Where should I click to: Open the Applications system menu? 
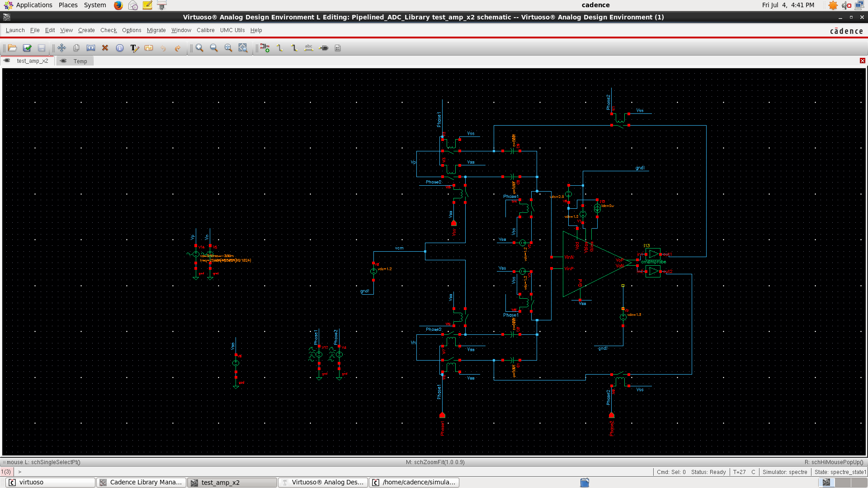coord(34,5)
